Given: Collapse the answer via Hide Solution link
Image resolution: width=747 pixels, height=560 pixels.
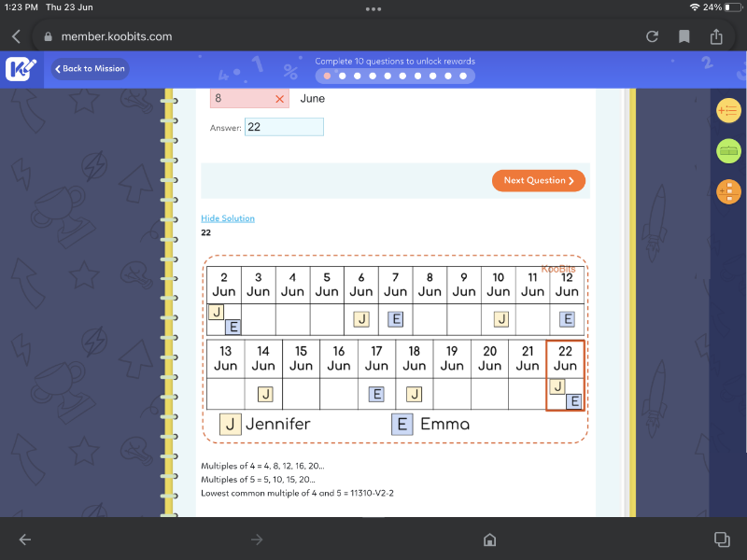Looking at the screenshot, I should 227,218.
